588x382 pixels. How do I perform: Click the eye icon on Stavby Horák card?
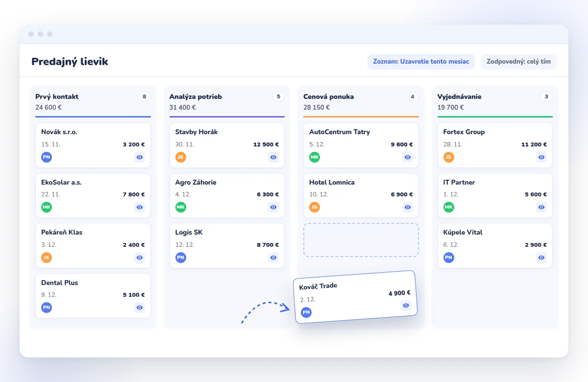point(273,157)
